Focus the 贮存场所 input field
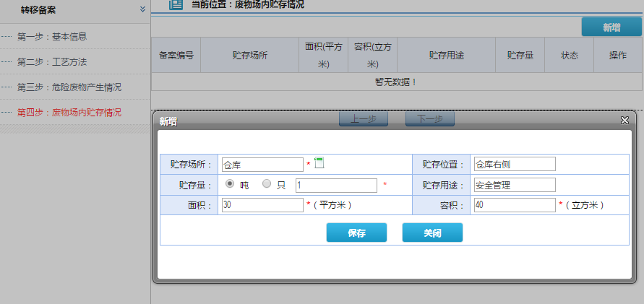The width and height of the screenshot is (644, 304). [262, 165]
